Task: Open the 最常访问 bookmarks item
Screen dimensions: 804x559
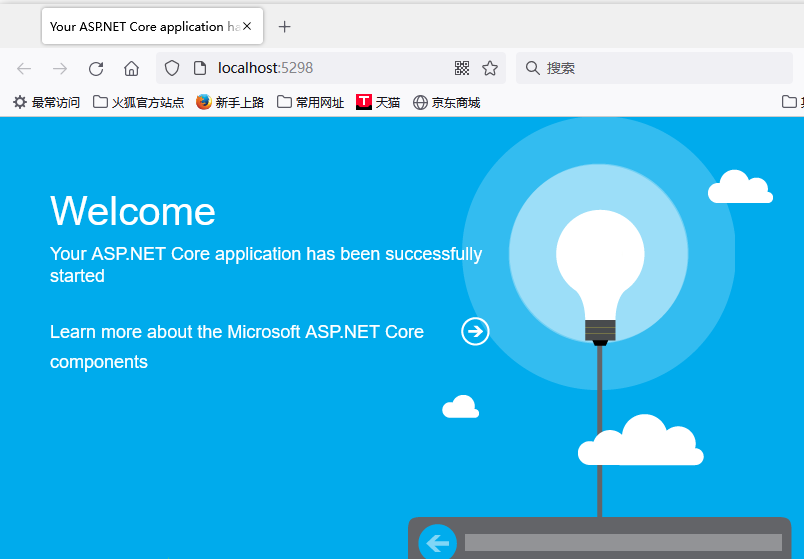Action: coord(47,103)
